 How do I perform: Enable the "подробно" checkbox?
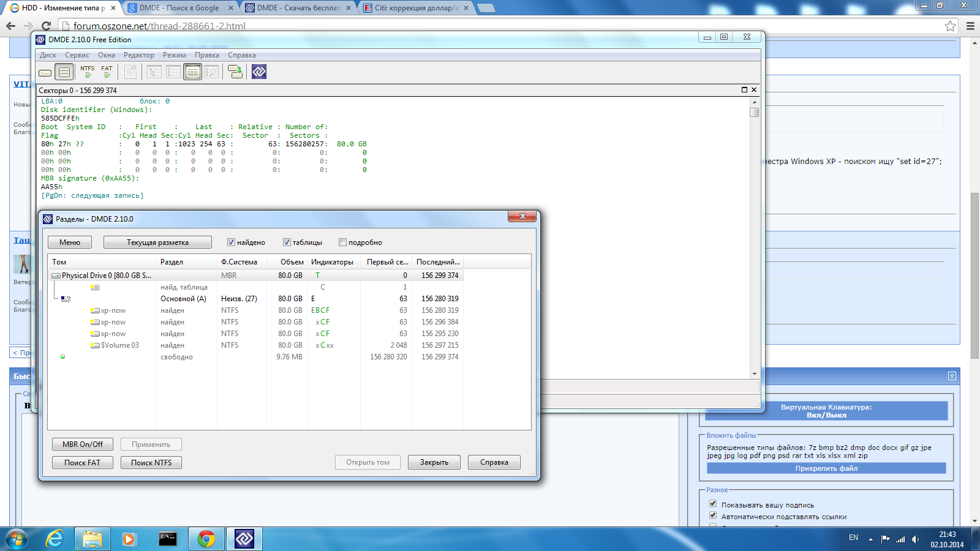(342, 242)
